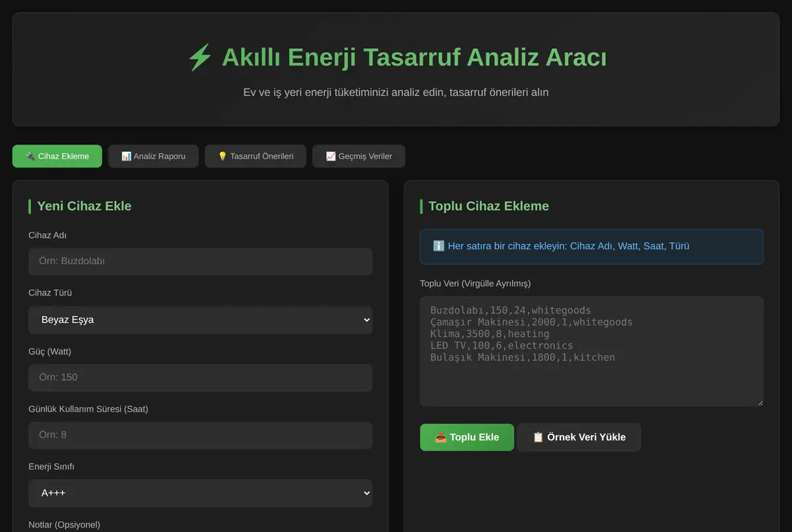Image resolution: width=792 pixels, height=532 pixels.
Task: Open the Geçmiş Veriler tab
Action: pyautogui.click(x=358, y=156)
